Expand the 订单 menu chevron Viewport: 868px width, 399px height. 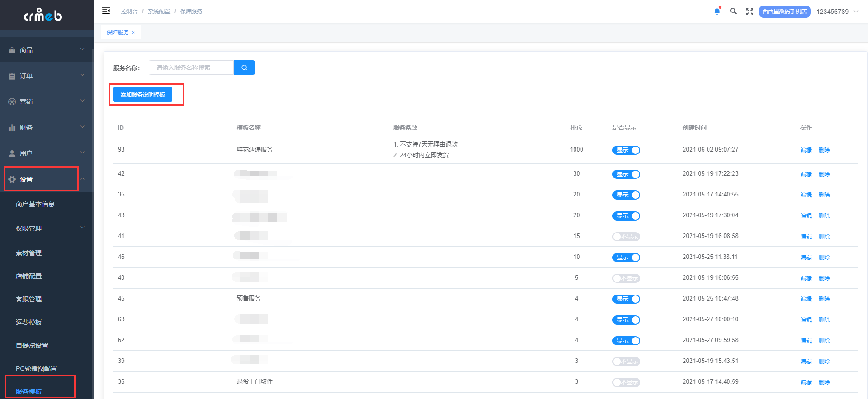[x=82, y=75]
